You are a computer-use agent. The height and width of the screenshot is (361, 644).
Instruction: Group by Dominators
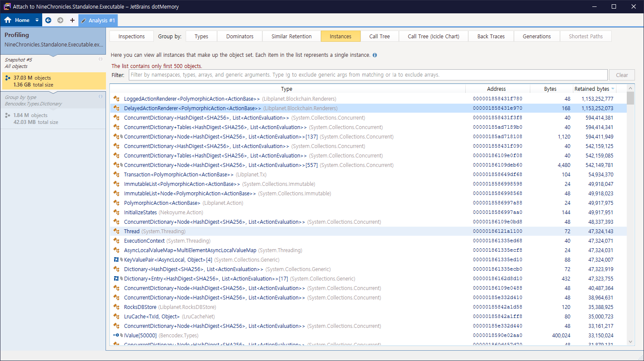point(240,37)
